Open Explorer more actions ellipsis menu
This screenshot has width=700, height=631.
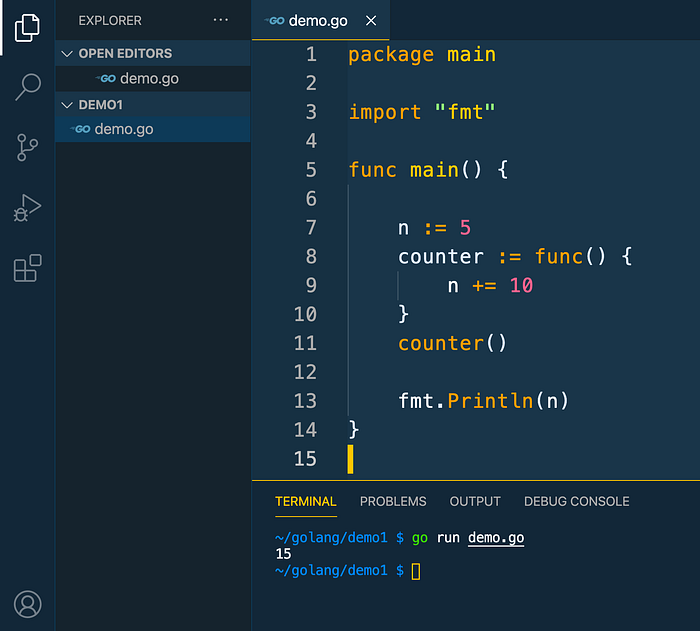point(221,20)
